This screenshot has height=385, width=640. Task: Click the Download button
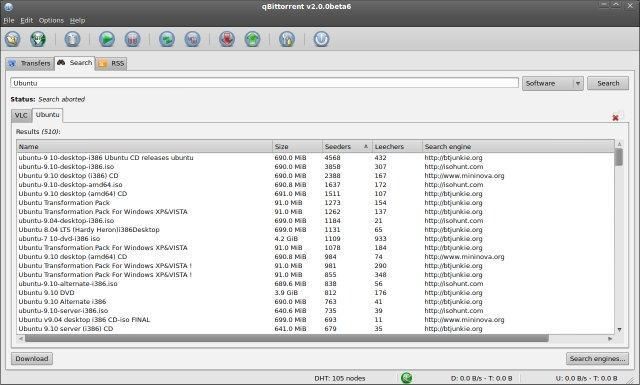pyautogui.click(x=32, y=358)
